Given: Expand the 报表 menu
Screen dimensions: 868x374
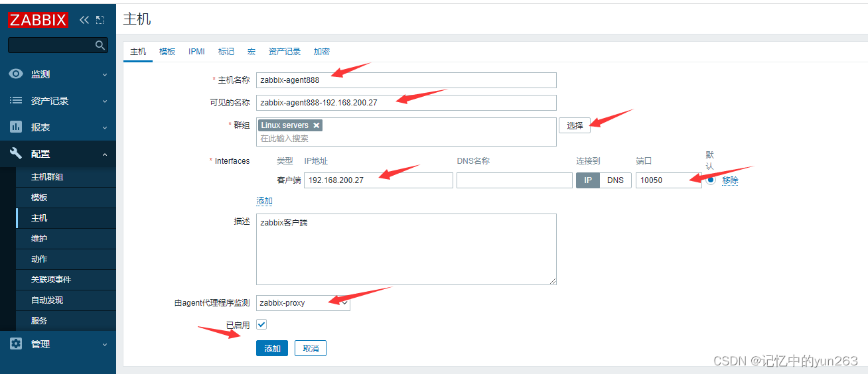Looking at the screenshot, I should click(104, 127).
